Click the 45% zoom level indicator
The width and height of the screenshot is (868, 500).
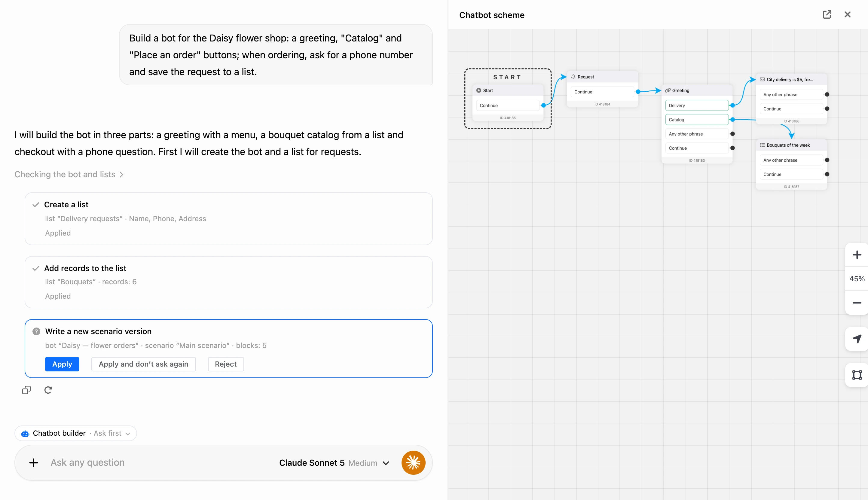click(857, 279)
